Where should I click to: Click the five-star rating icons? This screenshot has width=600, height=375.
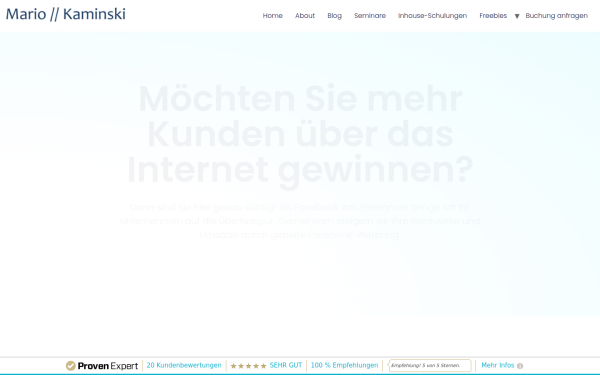click(248, 366)
